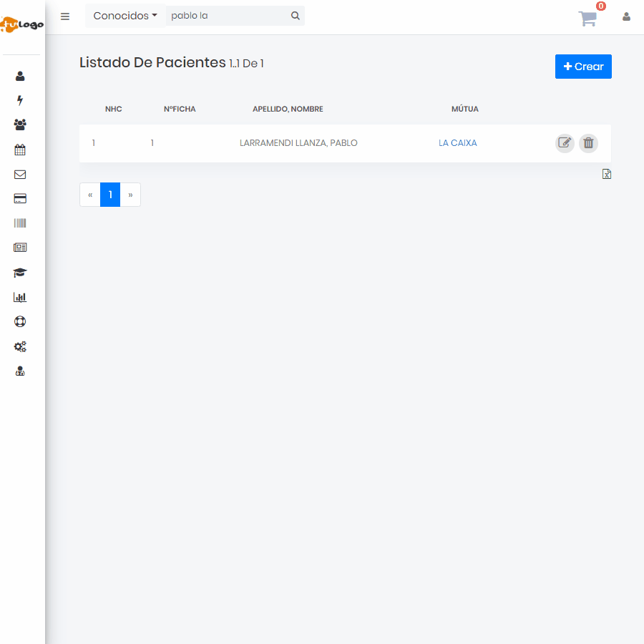Viewport: 644px width, 644px height.
Task: Toggle the hamburger sidebar menu
Action: click(65, 16)
